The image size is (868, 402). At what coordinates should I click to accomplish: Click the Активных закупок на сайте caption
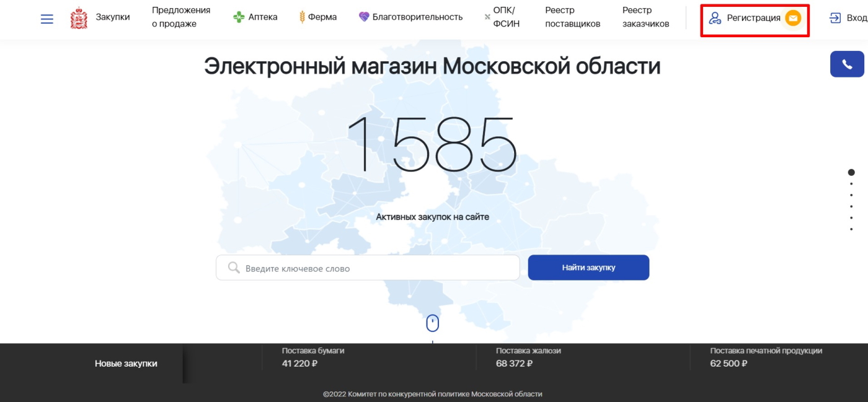[433, 217]
